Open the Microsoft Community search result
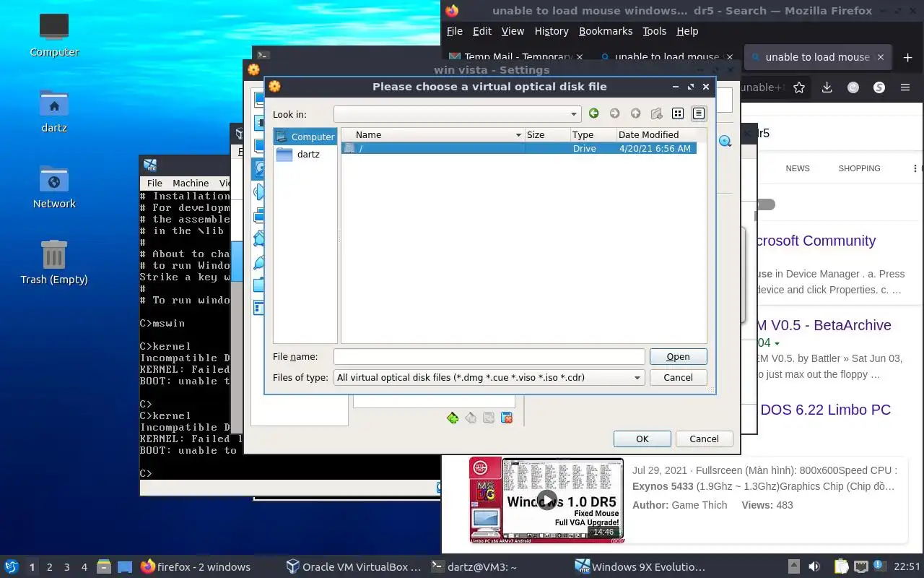The height and width of the screenshot is (578, 924). (x=816, y=241)
